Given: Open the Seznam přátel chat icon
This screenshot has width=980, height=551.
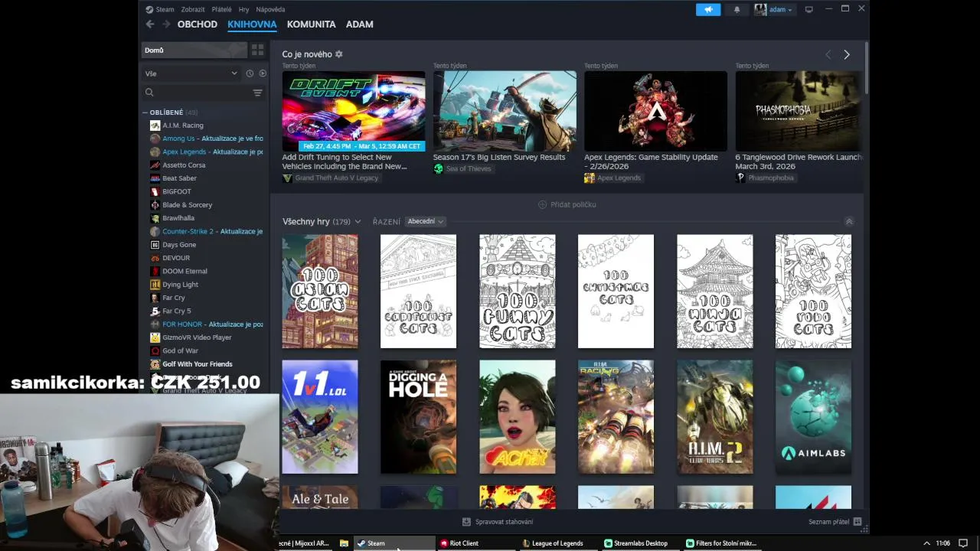Looking at the screenshot, I should (857, 522).
